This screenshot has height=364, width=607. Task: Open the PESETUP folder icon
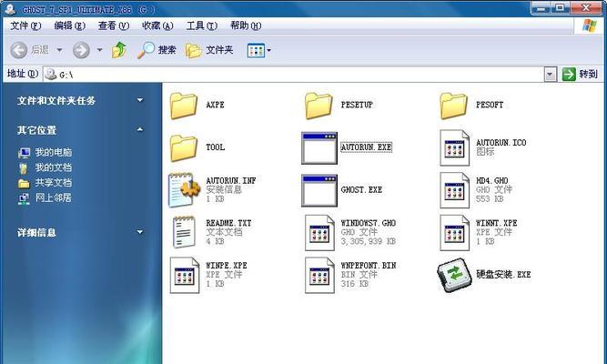[319, 106]
